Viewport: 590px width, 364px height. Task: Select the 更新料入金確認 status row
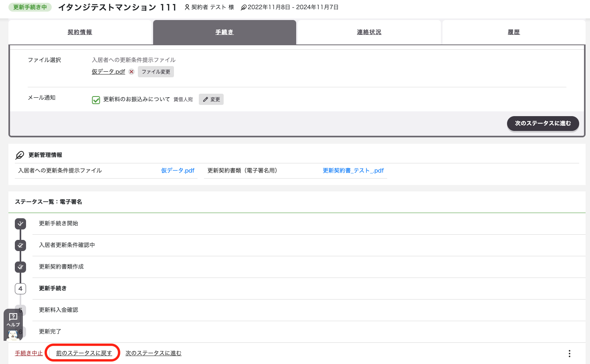[x=309, y=310]
